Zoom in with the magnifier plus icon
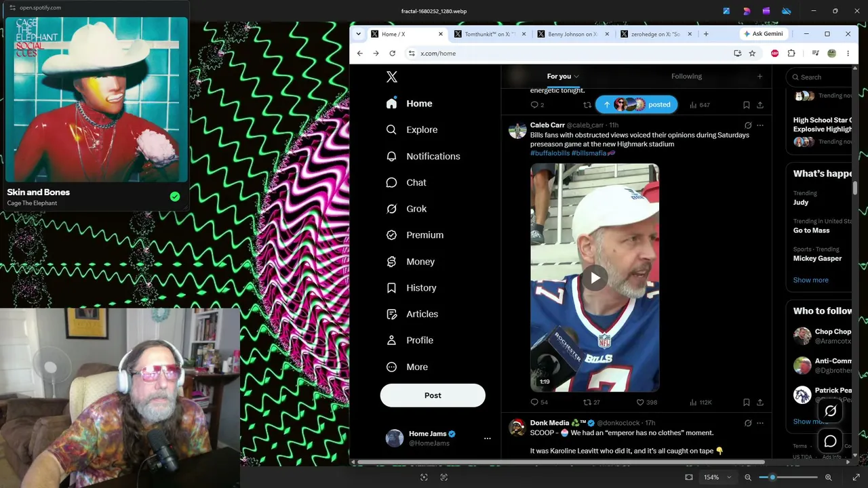Image resolution: width=868 pixels, height=488 pixels. tap(828, 477)
